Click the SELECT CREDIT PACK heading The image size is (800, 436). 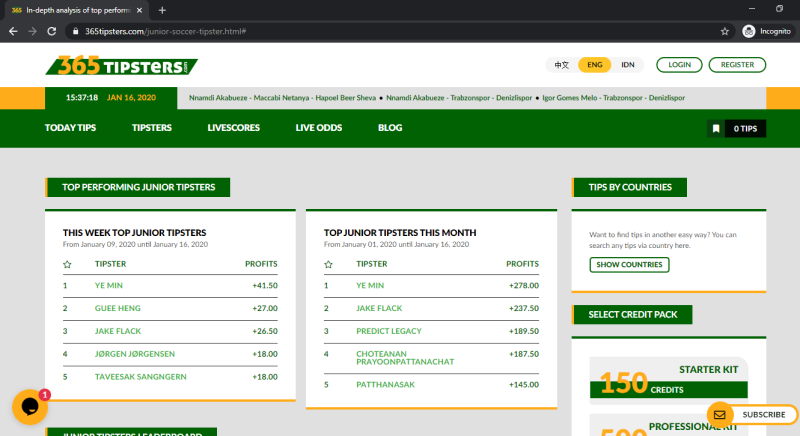tap(633, 315)
